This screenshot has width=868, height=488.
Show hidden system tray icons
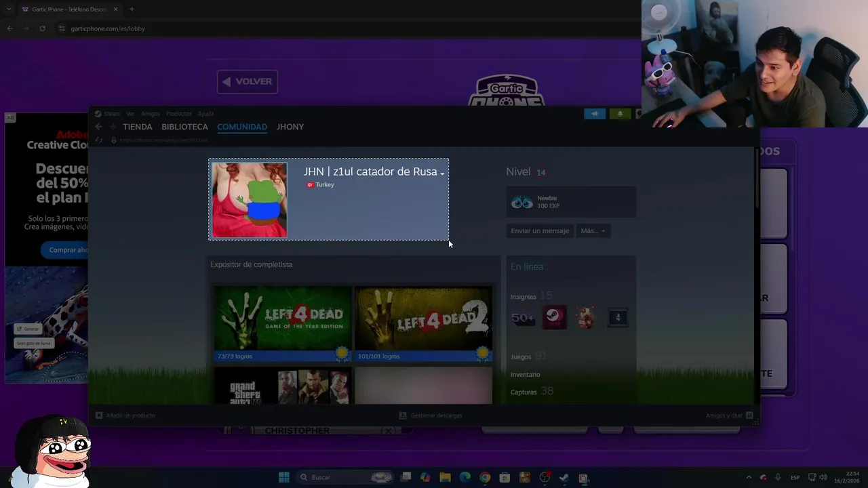[749, 477]
